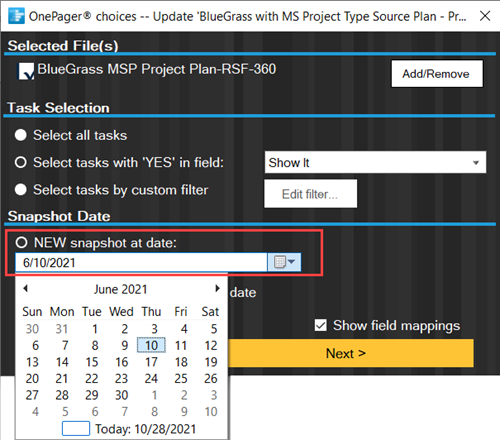The width and height of the screenshot is (500, 440).
Task: Choose the 'Select all tasks' radio option
Action: [21, 135]
